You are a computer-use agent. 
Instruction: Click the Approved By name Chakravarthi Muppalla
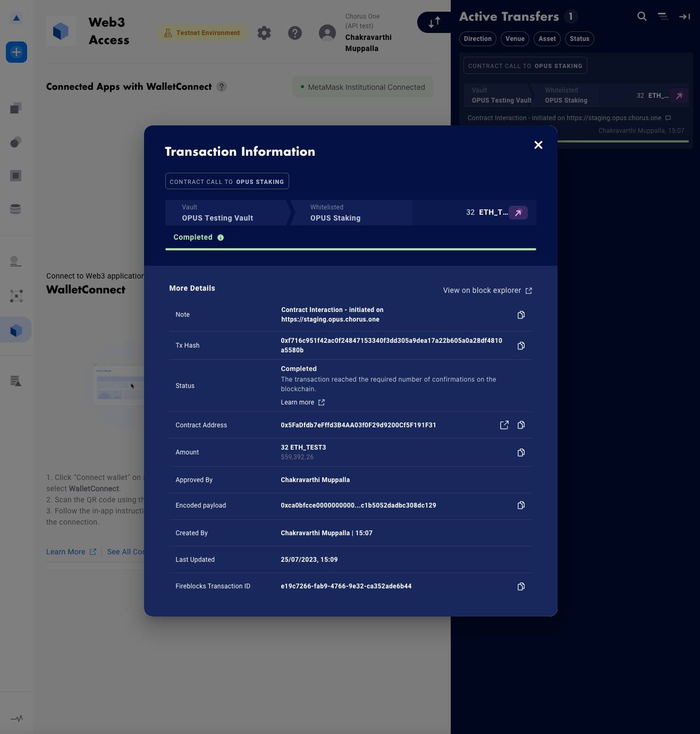315,480
